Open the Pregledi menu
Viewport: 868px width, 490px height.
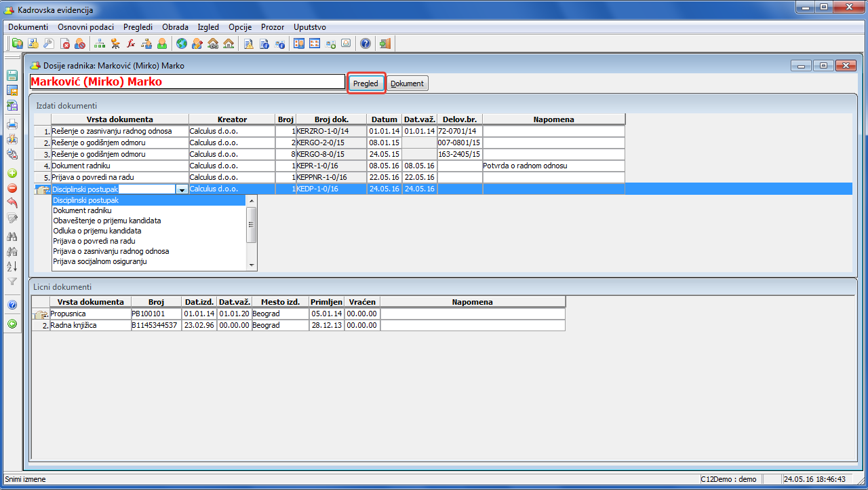click(x=138, y=27)
